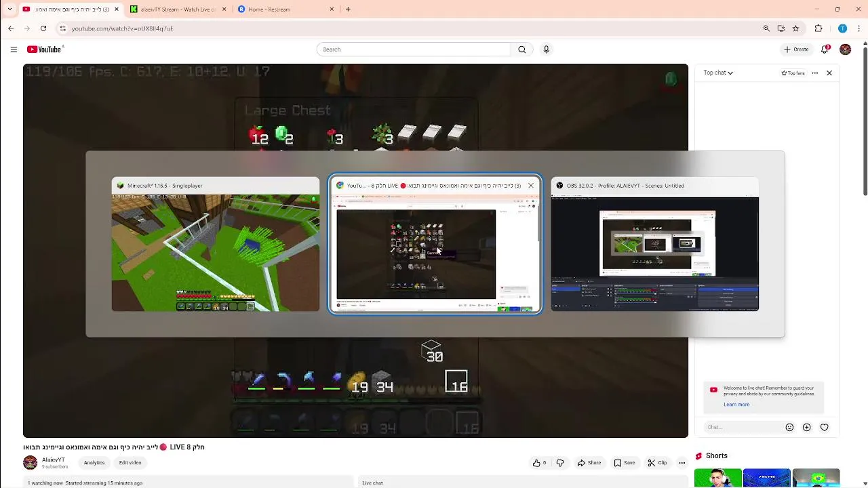Click the install or cast icon beside zoom
This screenshot has height=488, width=868.
click(781, 28)
